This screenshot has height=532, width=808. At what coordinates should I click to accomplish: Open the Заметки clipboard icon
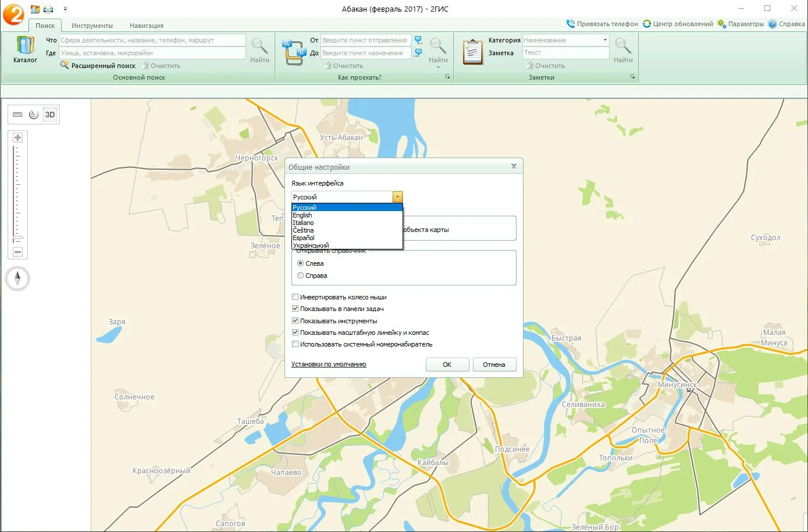tap(472, 52)
